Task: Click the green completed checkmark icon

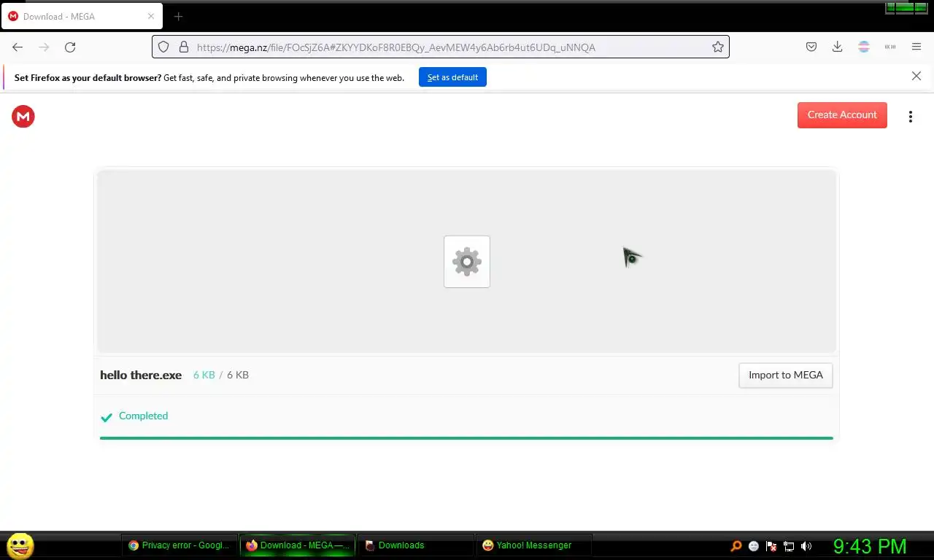Action: (107, 417)
